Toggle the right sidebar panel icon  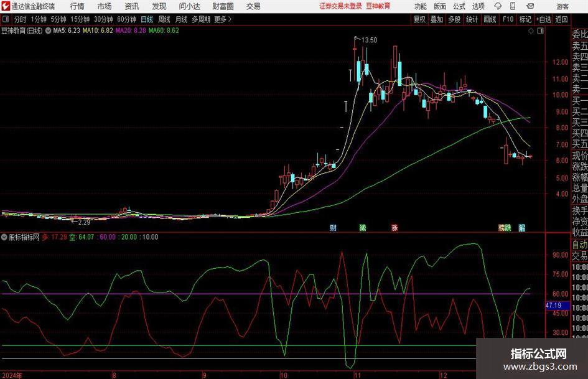click(540, 31)
